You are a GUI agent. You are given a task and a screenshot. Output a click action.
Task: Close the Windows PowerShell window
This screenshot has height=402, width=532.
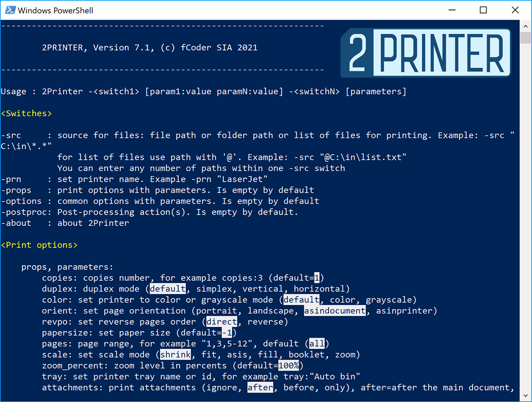pyautogui.click(x=515, y=10)
